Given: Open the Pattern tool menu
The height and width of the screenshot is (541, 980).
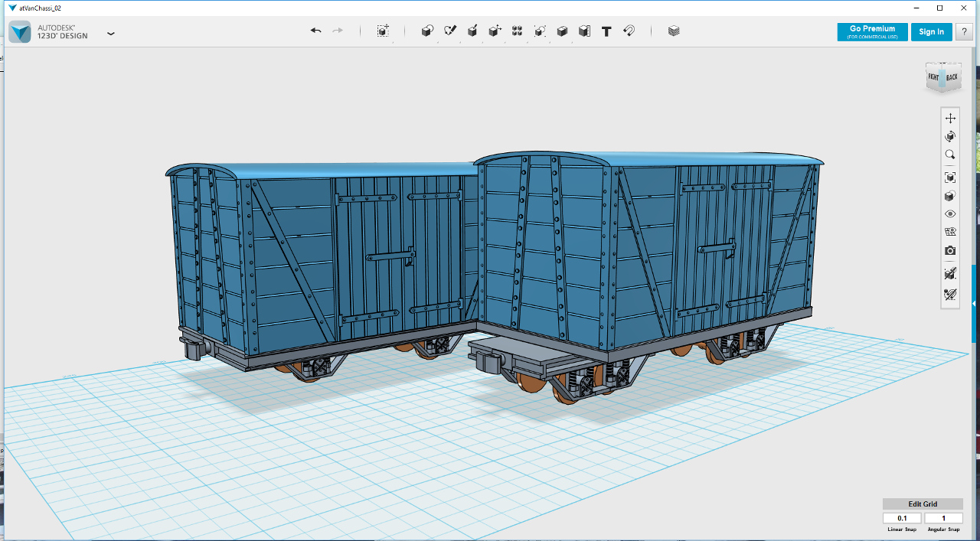Looking at the screenshot, I should pos(518,31).
